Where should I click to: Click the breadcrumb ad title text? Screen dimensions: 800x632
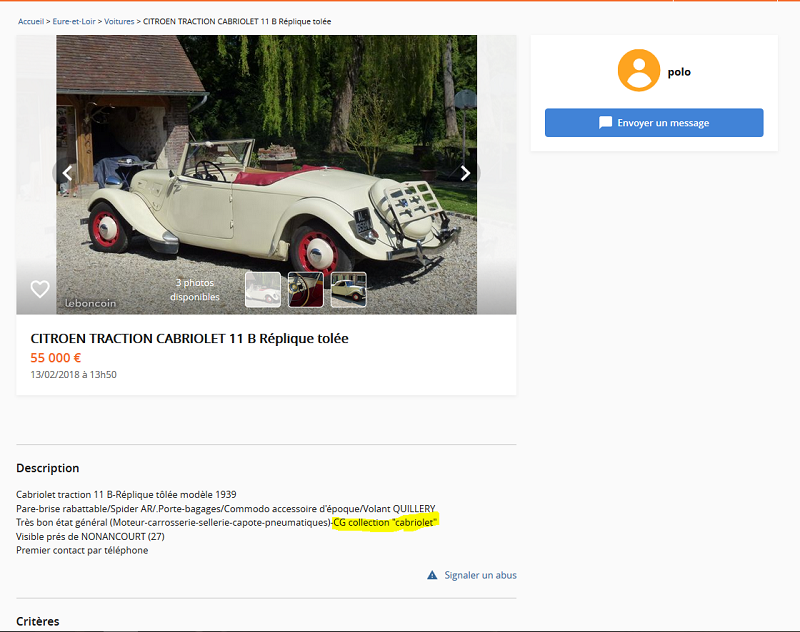237,21
